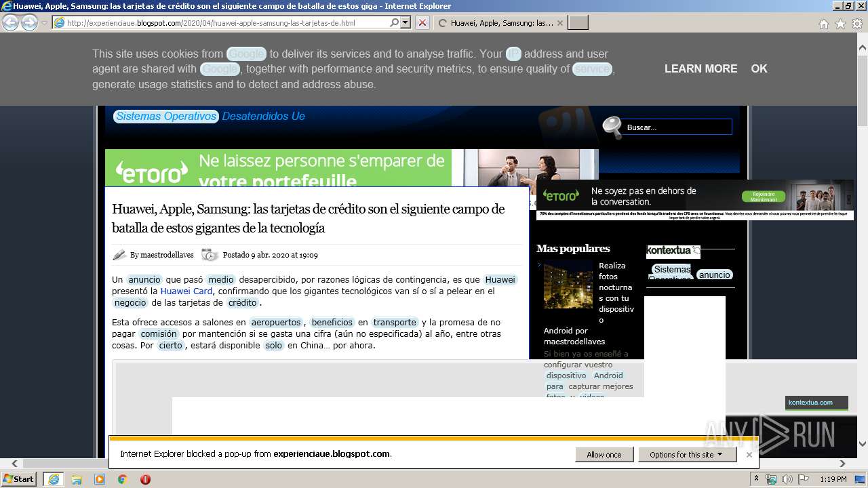Click the highlighted Huawei keyword in the article
Viewport: 868px width, 488px height.
pos(500,279)
